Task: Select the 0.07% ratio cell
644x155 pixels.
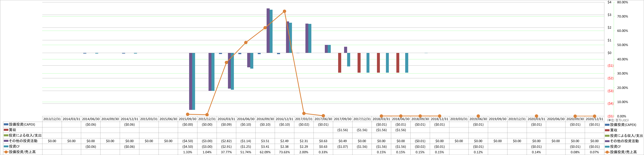Action: pos(594,152)
